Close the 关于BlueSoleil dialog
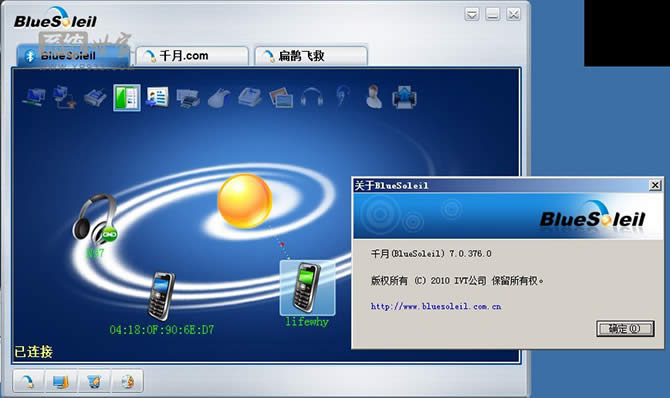Image resolution: width=670 pixels, height=398 pixels. coord(655,185)
